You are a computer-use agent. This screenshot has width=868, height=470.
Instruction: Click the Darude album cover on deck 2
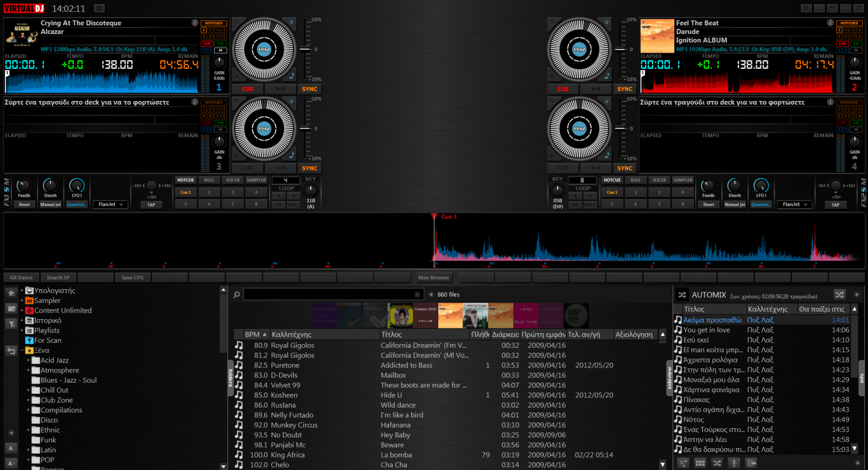(x=657, y=36)
